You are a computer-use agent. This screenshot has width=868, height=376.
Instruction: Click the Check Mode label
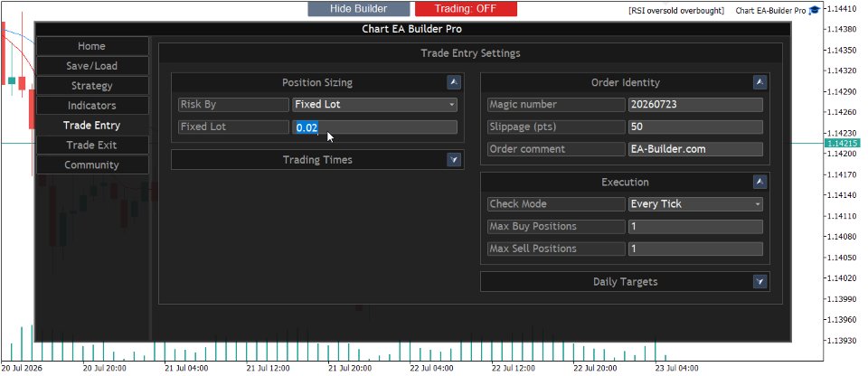pyautogui.click(x=556, y=204)
